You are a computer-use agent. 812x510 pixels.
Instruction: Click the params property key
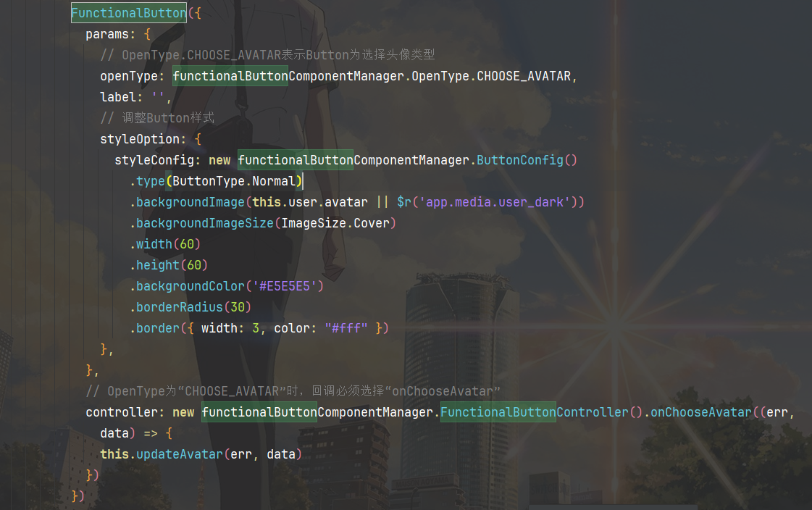click(106, 34)
